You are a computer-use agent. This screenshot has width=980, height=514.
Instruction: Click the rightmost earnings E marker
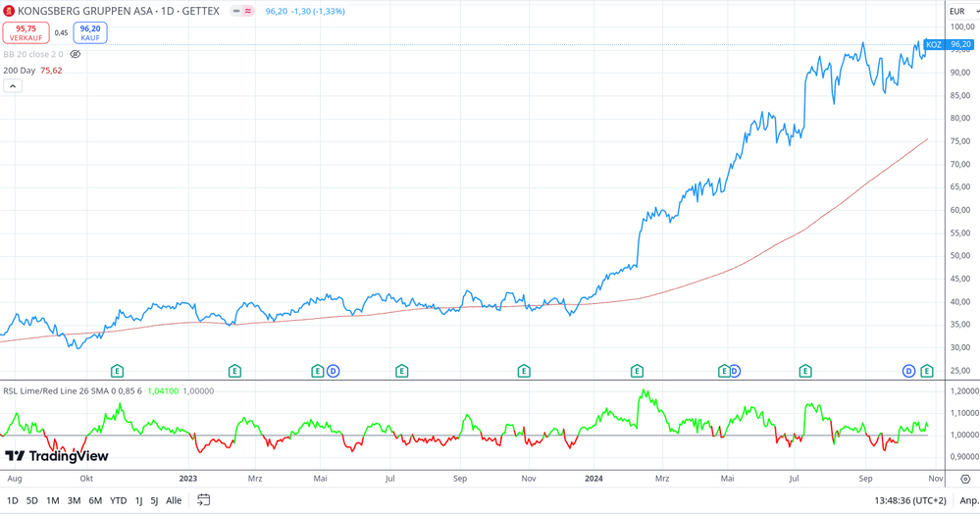[926, 371]
